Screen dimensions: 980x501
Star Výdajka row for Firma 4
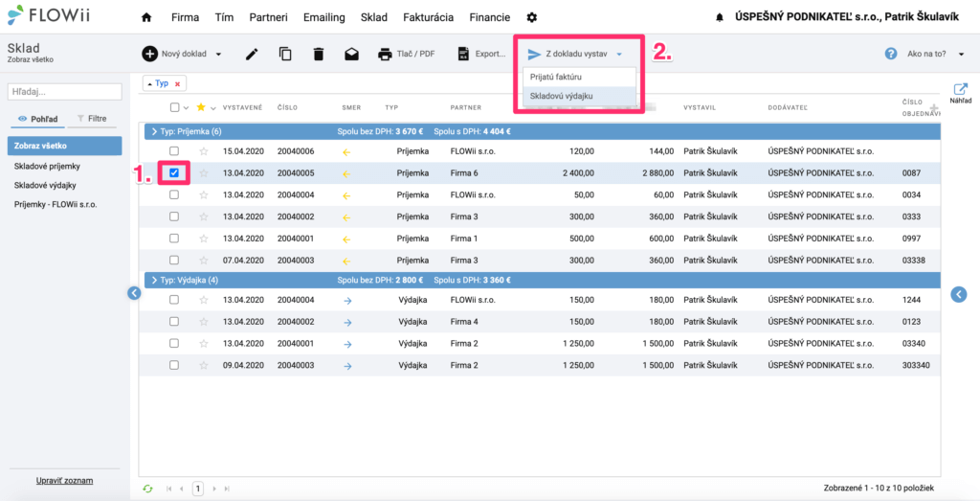(x=203, y=322)
